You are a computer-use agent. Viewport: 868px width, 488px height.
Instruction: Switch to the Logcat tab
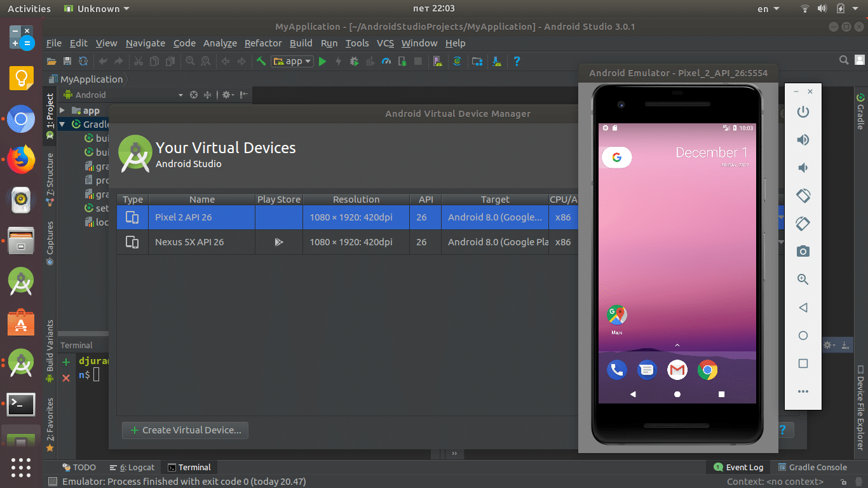pyautogui.click(x=132, y=467)
